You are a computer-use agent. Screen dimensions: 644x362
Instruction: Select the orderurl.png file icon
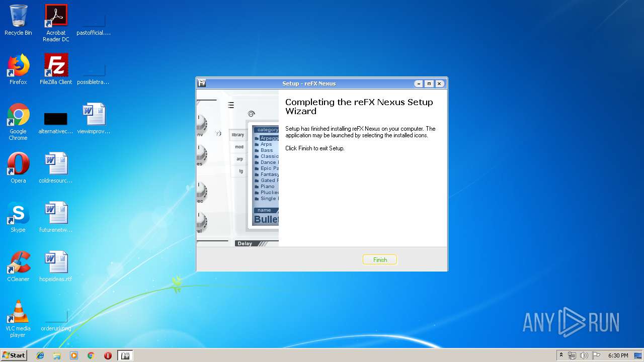point(56,320)
